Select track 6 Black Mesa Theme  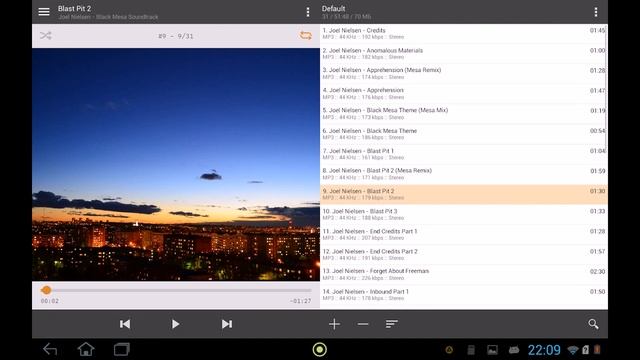464,134
